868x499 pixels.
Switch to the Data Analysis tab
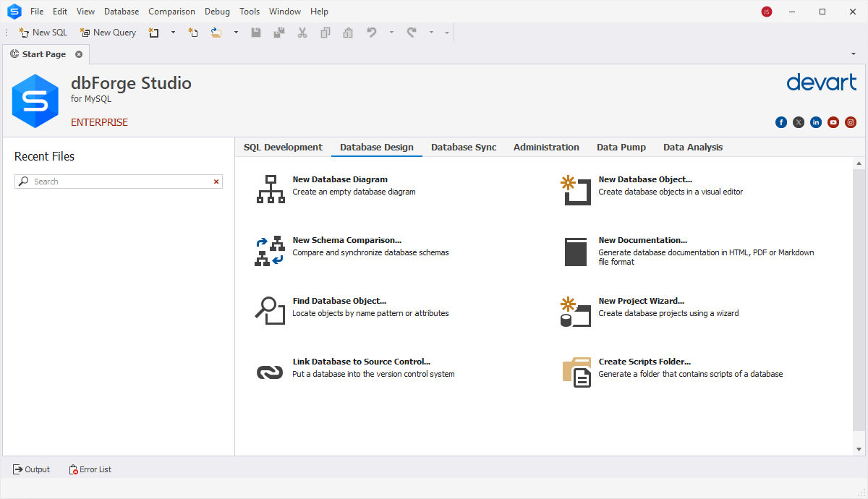(693, 148)
